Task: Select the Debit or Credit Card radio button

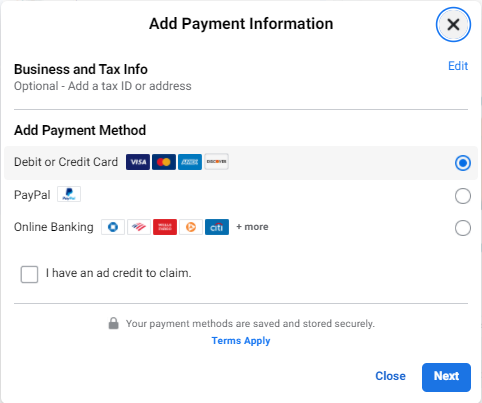Action: (463, 163)
